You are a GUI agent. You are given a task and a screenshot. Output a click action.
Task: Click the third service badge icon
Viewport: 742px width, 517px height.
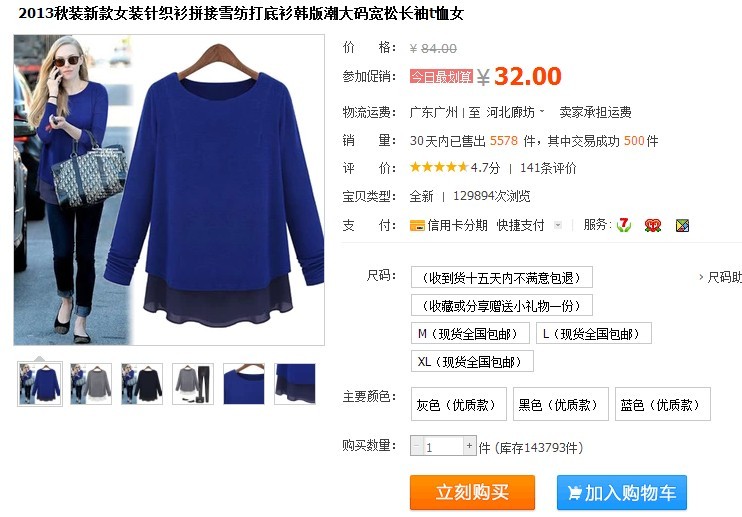click(682, 226)
